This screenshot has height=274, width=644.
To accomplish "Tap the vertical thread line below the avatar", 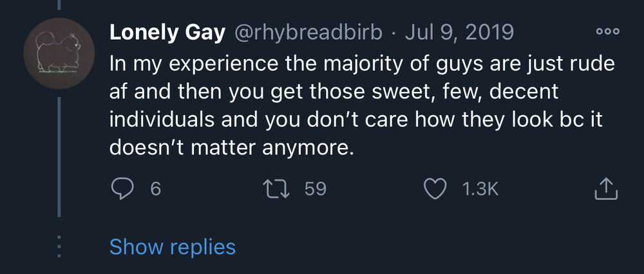I will [x=59, y=157].
